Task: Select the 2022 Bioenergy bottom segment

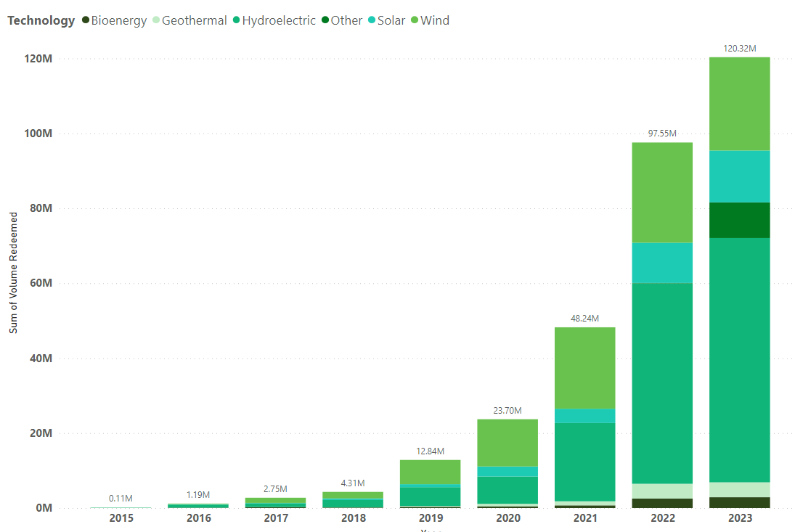Action: (662, 503)
